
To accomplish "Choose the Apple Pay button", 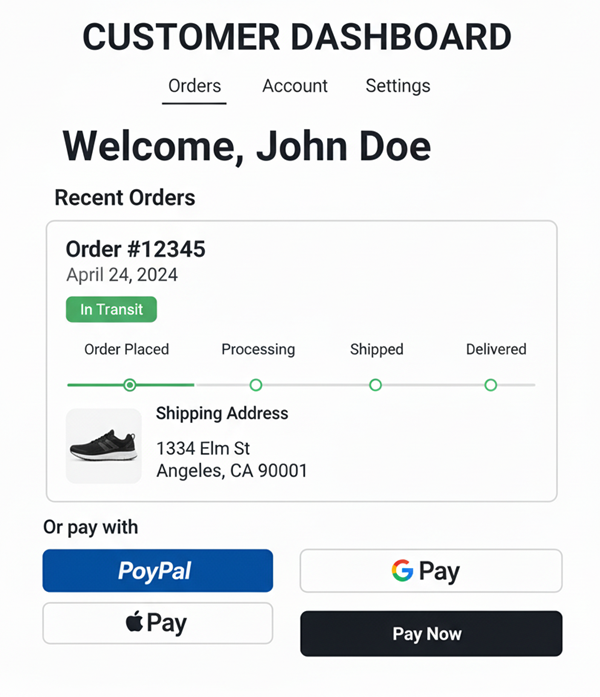I will coord(157,623).
